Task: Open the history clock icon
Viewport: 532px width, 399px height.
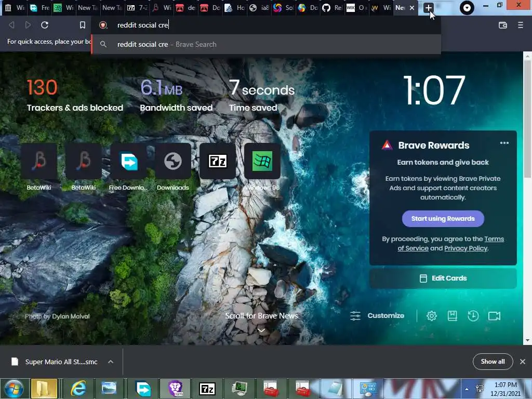Action: tap(473, 316)
